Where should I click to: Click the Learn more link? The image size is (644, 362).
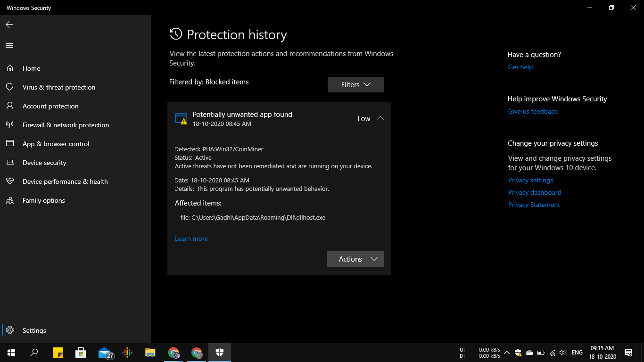[191, 239]
